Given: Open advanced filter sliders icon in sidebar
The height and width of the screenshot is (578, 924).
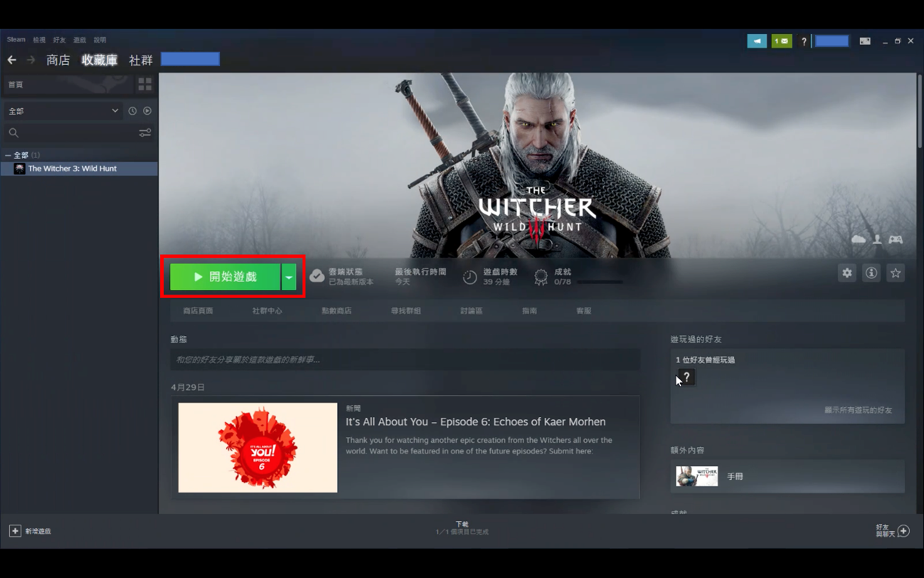Looking at the screenshot, I should pos(145,133).
